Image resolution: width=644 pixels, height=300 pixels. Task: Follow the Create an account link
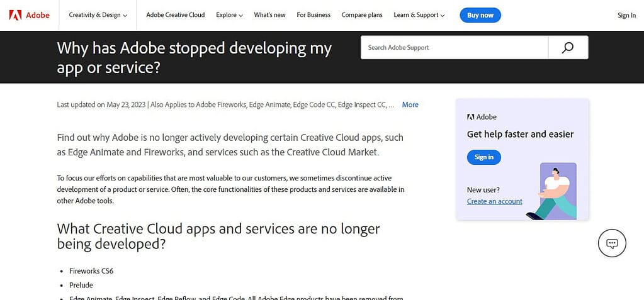pos(495,201)
